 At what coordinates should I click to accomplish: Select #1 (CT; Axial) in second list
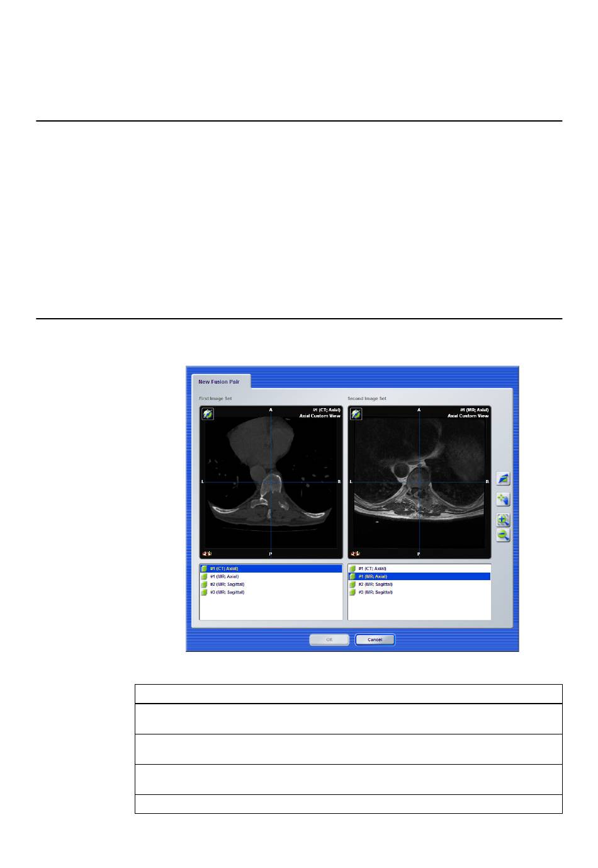[419, 568]
